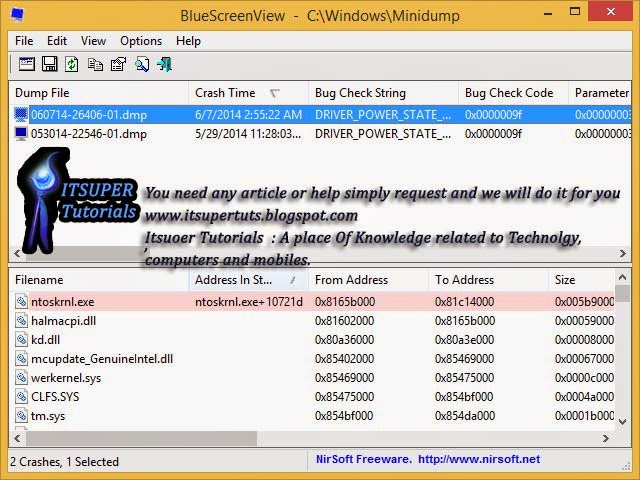Click upper pane horizontal scroll right arrow
Image resolution: width=640 pixels, height=480 pixels.
point(623,253)
